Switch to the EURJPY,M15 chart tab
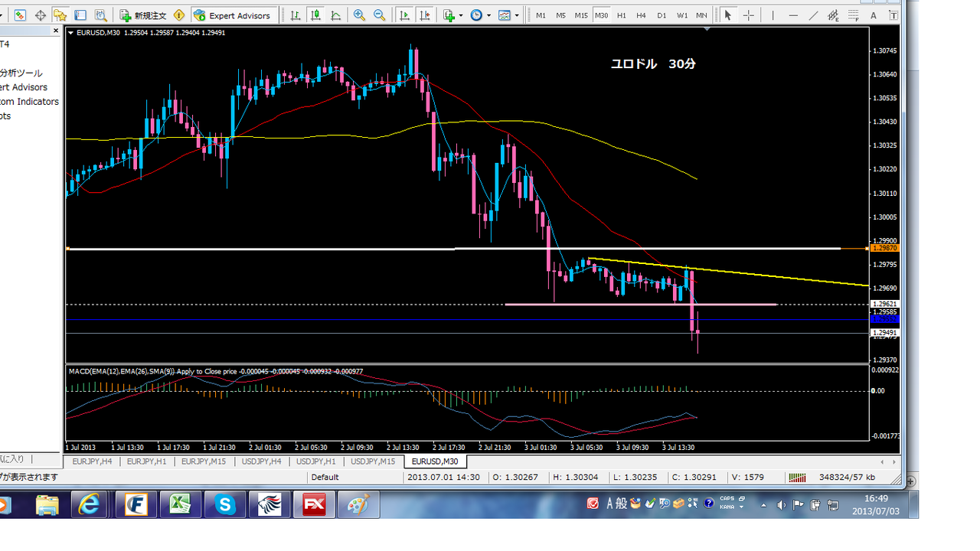 [x=203, y=461]
